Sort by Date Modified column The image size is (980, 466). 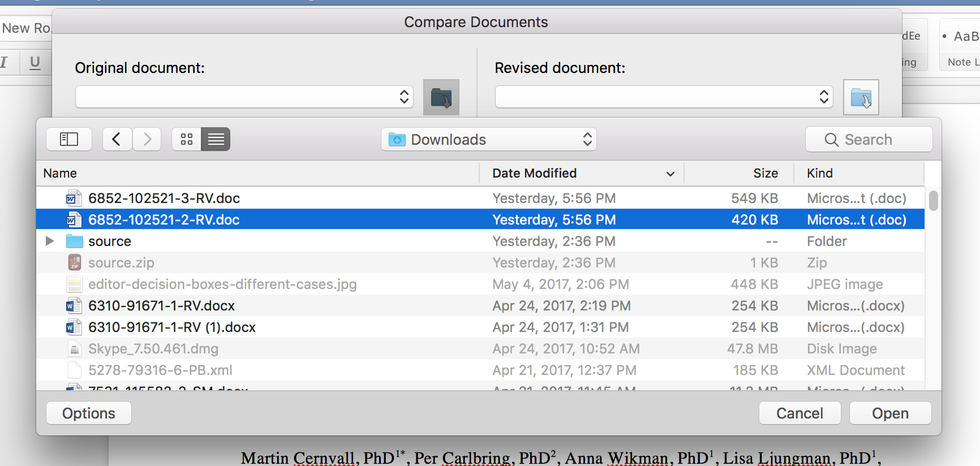582,173
